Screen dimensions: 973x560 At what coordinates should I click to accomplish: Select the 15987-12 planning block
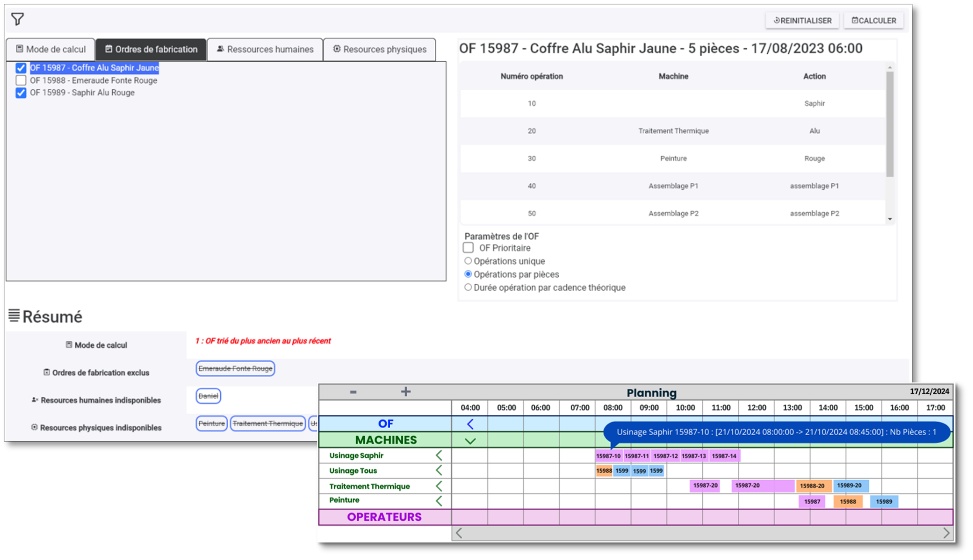point(665,456)
